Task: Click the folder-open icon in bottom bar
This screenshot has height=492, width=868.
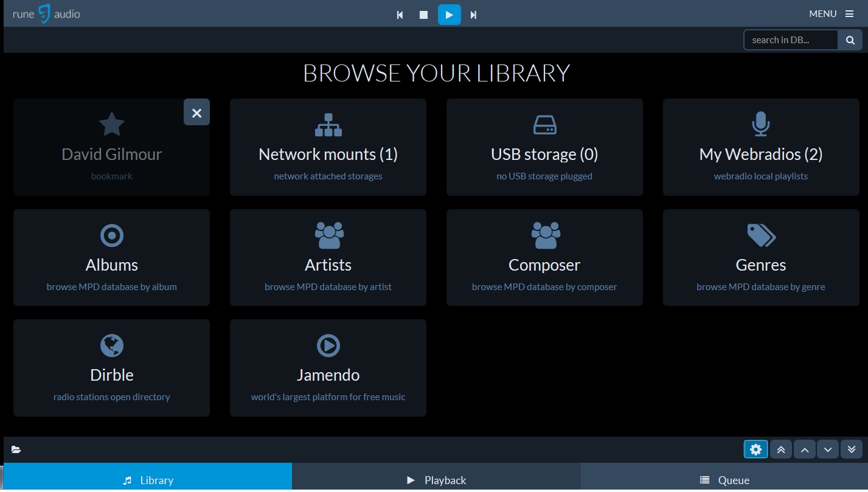Action: point(16,449)
